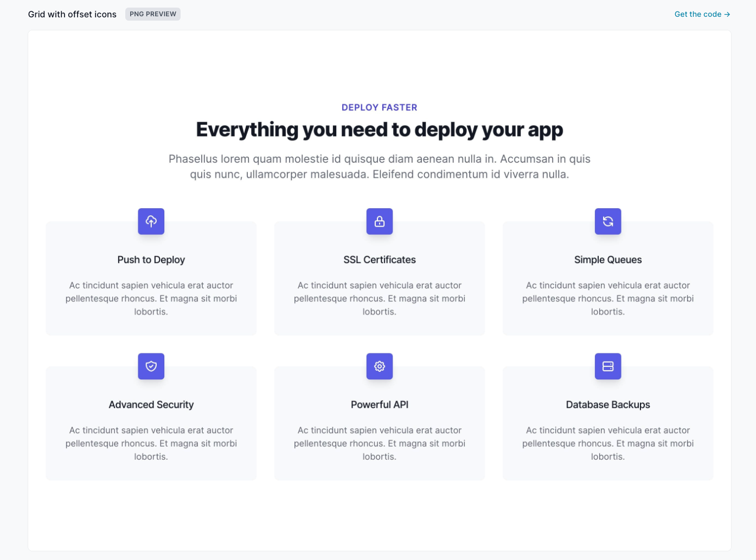Click the shield check icon for Advanced Security
This screenshot has width=756, height=560.
(151, 366)
